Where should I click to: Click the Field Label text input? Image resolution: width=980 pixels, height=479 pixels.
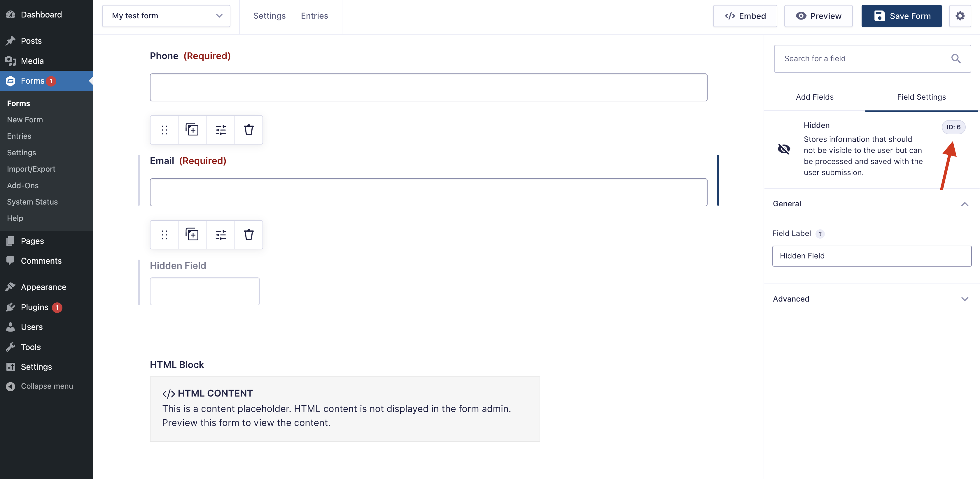click(871, 256)
